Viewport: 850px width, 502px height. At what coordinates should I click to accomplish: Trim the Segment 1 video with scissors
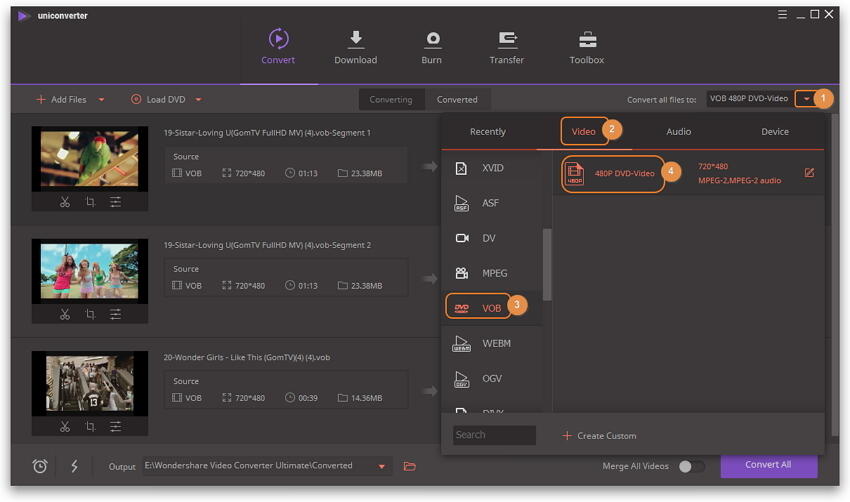pos(65,202)
